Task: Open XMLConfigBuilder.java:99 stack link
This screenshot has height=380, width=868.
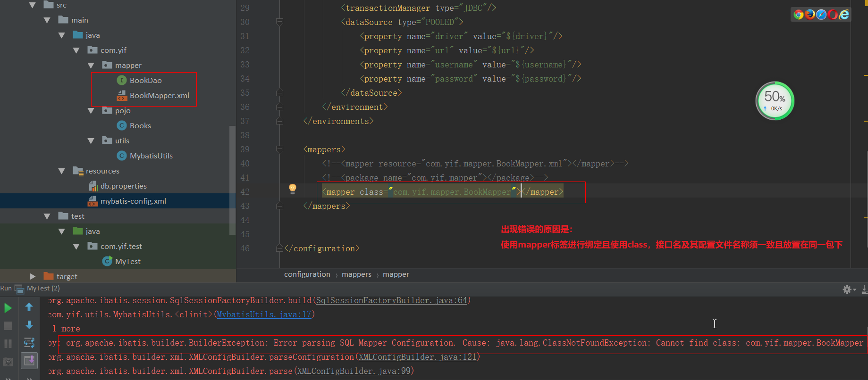Action: (x=354, y=371)
